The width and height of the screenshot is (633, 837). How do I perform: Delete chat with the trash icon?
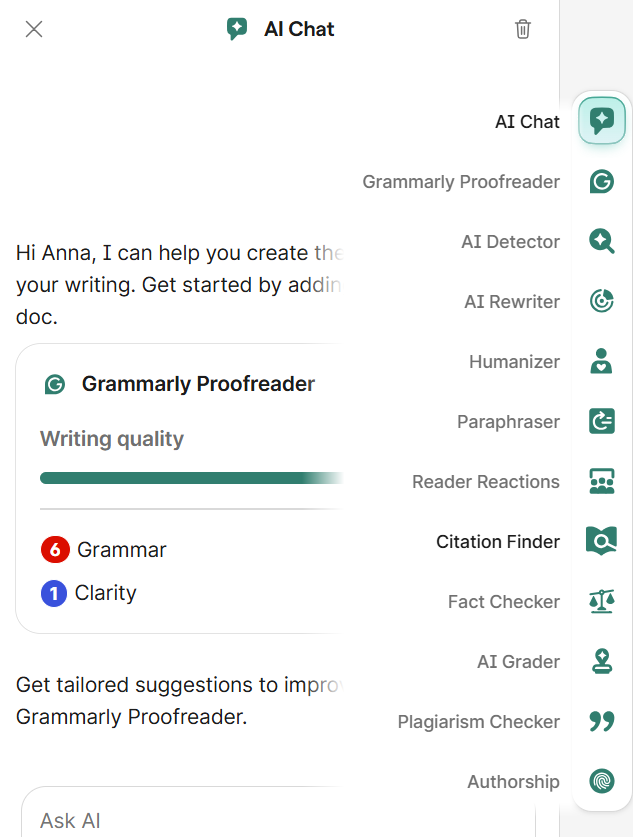(x=523, y=29)
